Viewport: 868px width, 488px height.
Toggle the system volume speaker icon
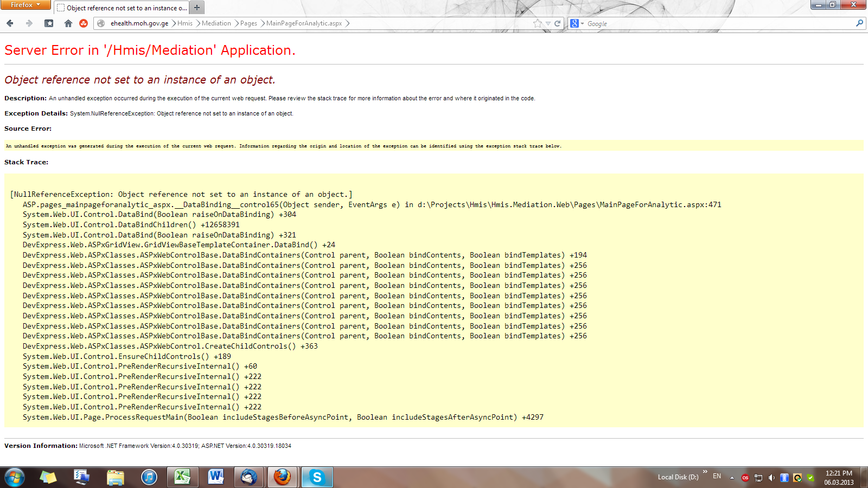[x=771, y=478]
